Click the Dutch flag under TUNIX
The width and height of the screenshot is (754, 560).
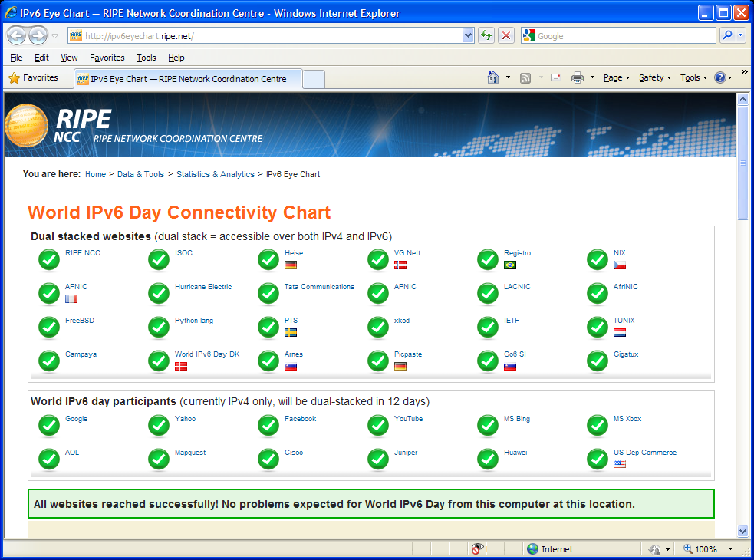pos(619,332)
